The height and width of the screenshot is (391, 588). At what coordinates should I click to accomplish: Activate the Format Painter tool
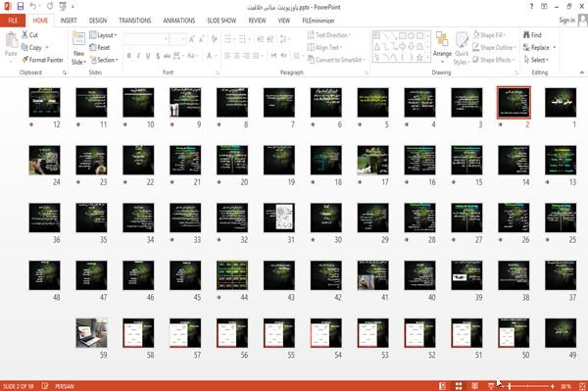click(42, 60)
